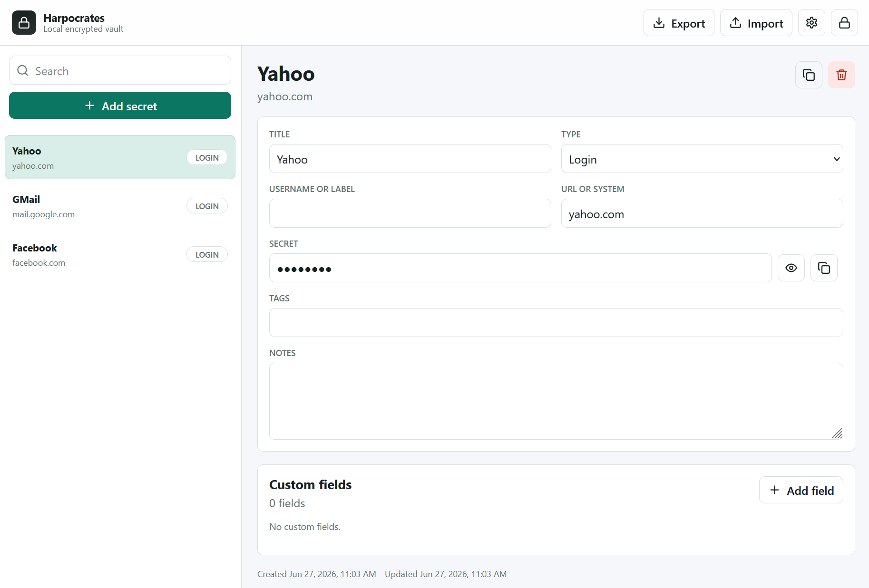Click the LOGIN badge on Facebook row

pos(207,254)
